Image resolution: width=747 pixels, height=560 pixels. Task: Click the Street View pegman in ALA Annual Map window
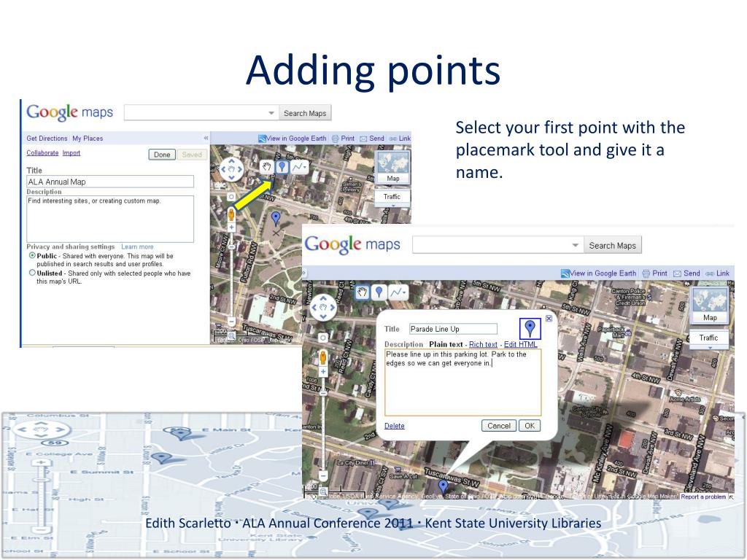[231, 214]
